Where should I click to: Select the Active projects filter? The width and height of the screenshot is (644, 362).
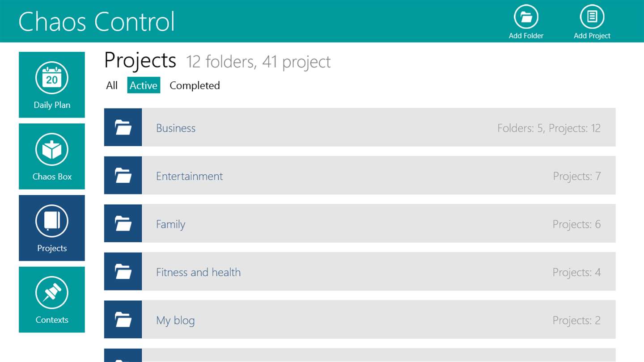144,85
